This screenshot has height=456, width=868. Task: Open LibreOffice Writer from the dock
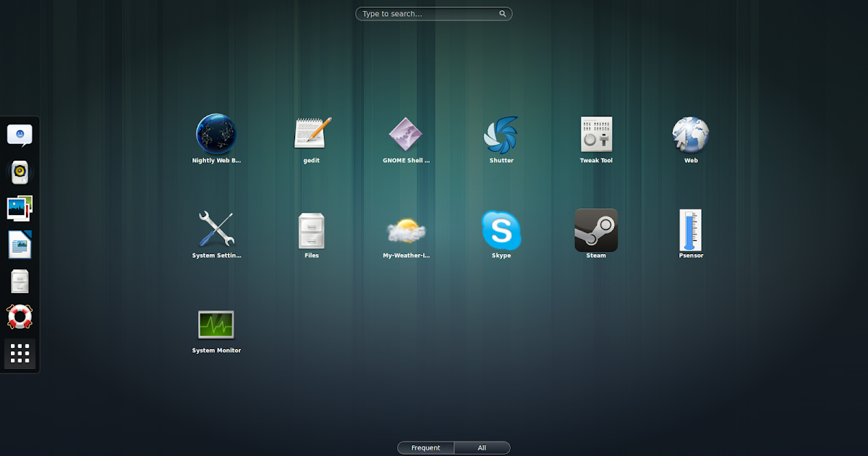(x=20, y=244)
